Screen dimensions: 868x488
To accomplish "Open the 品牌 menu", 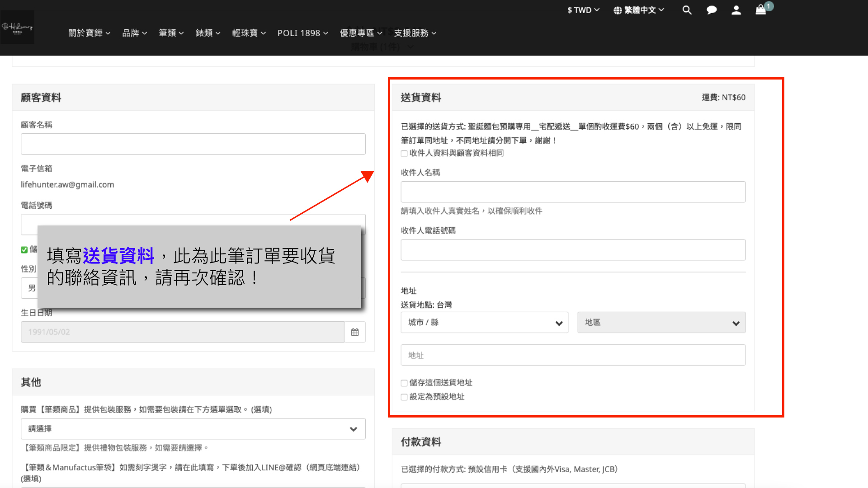I will [x=134, y=33].
